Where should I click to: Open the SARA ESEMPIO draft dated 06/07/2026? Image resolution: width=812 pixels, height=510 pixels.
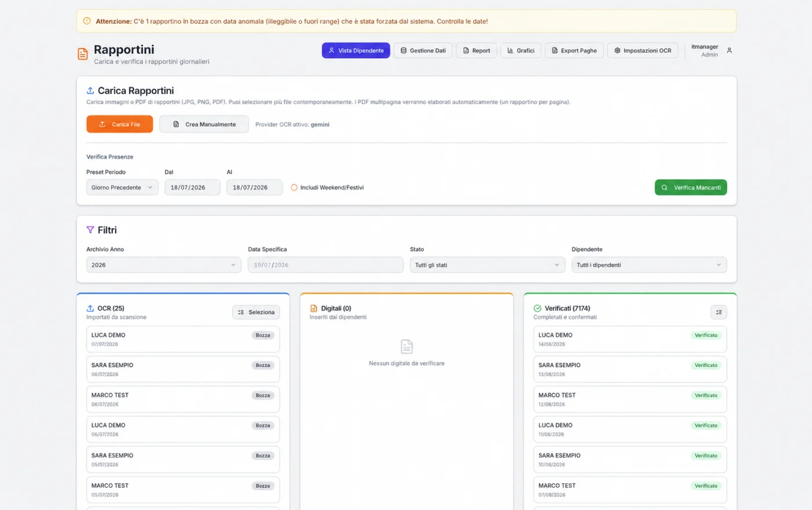(183, 369)
